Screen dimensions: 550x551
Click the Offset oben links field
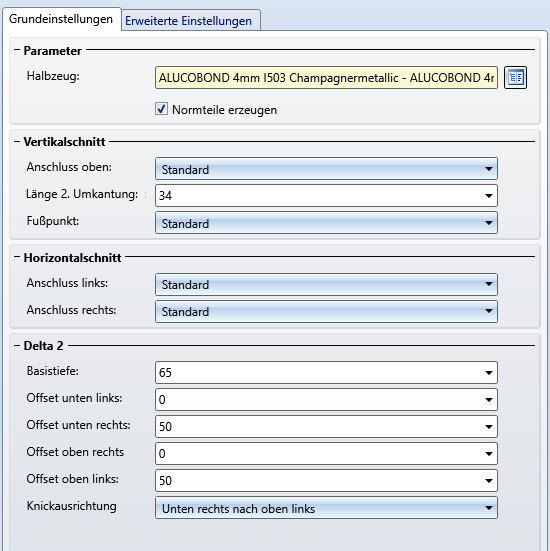(326, 481)
